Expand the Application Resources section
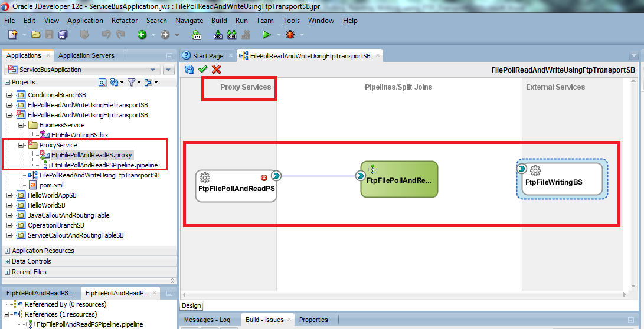Screen dimensions: 644x329 (8, 251)
